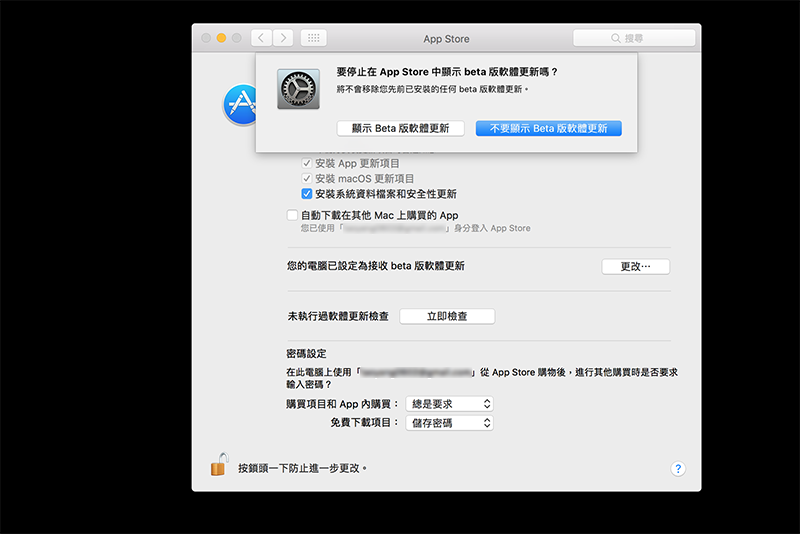Open 免費下載項目 dropdown
The width and height of the screenshot is (800, 534).
coord(449,423)
